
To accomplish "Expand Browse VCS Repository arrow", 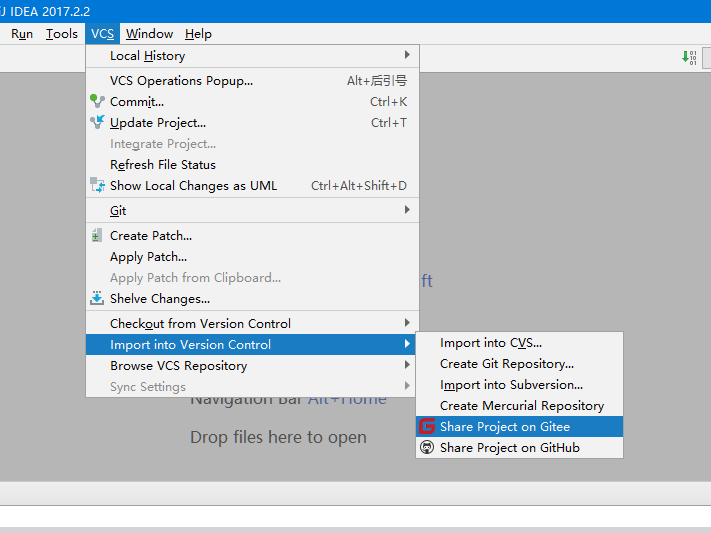I will coord(407,365).
